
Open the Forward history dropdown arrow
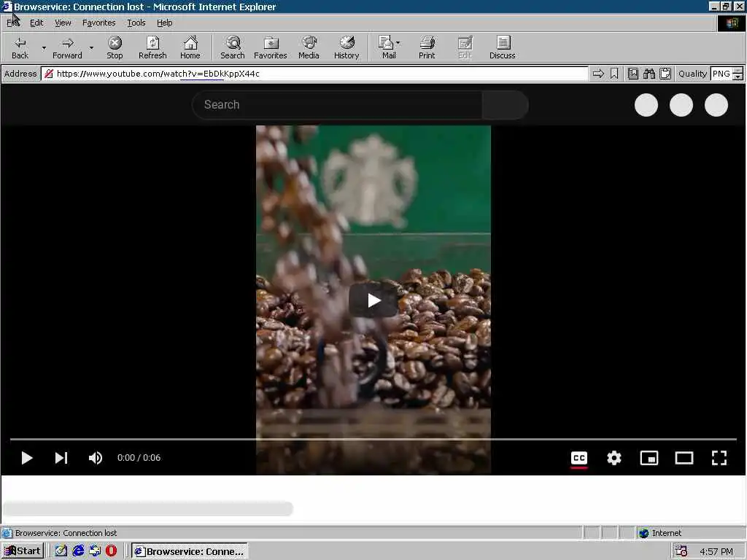tap(91, 47)
